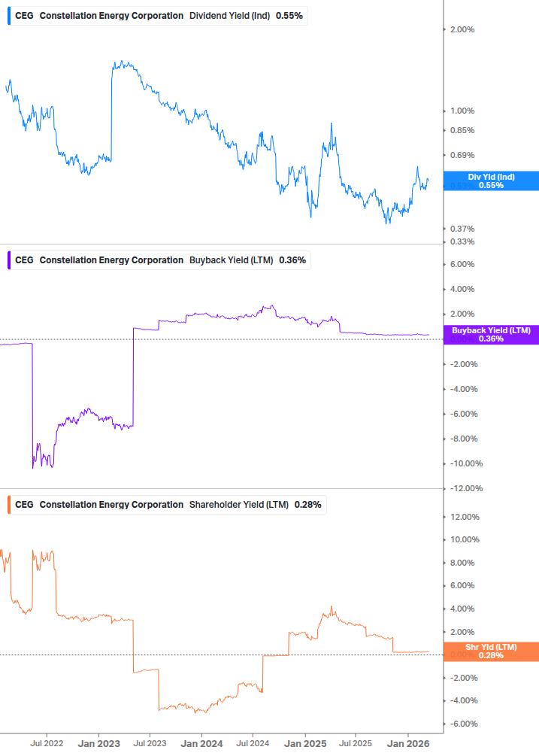The width and height of the screenshot is (539, 756).
Task: Click the Jan 2023 date axis label
Action: pyautogui.click(x=98, y=744)
